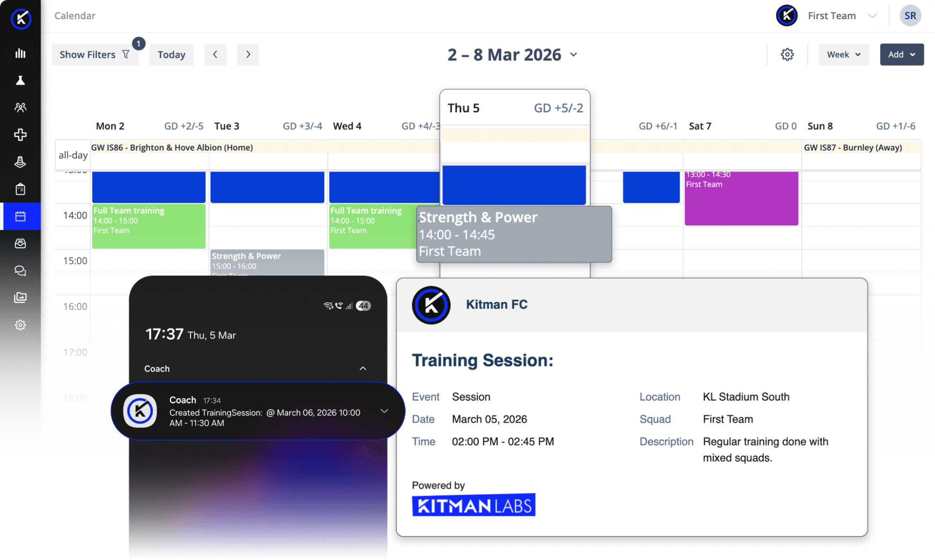Open the settings gear icon in sidebar
The image size is (935, 560).
(20, 325)
